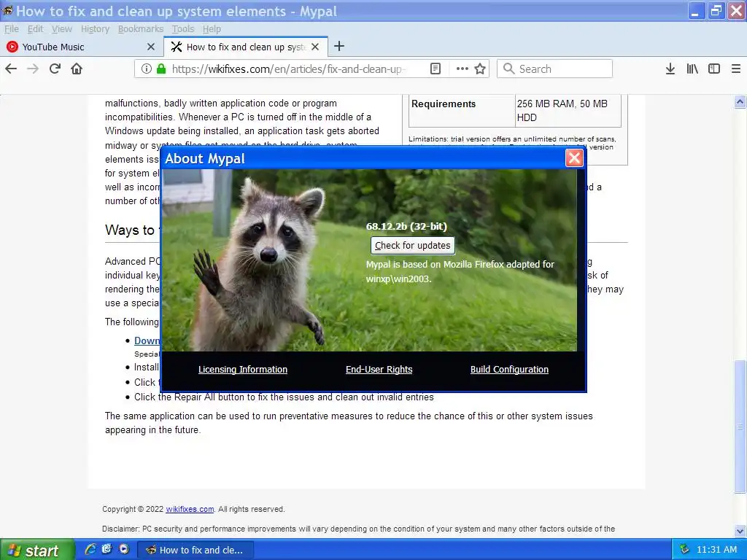
Task: Restore down the Mypal window
Action: (x=716, y=11)
